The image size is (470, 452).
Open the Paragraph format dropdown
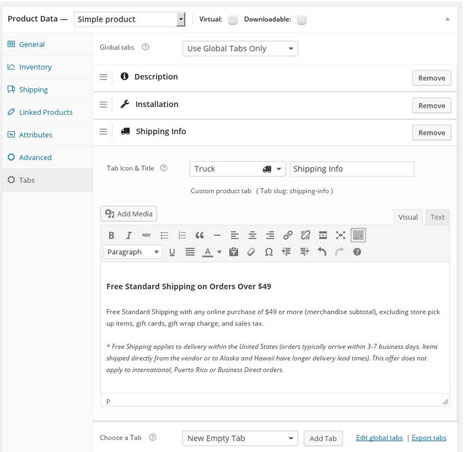coord(133,252)
